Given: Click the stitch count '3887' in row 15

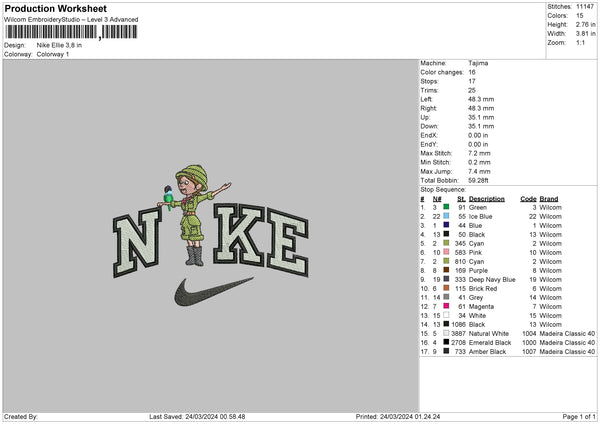Looking at the screenshot, I should click(458, 333).
